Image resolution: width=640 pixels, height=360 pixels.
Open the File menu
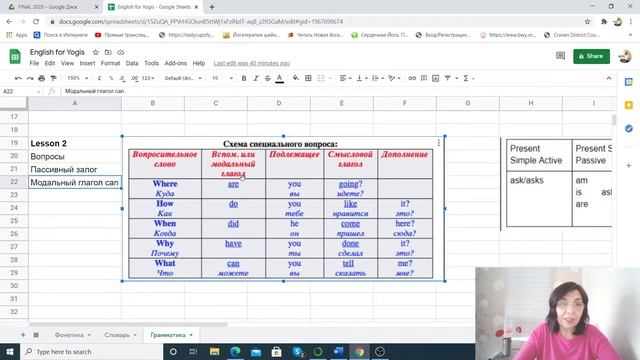[x=34, y=63]
